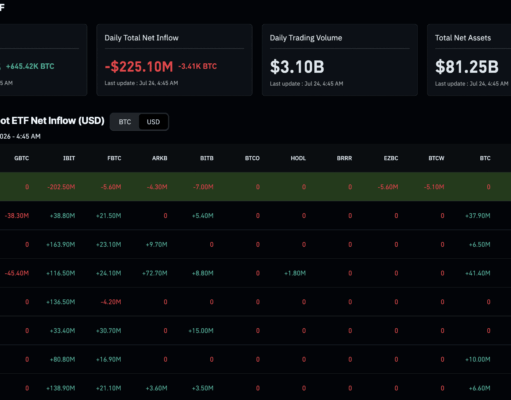Click the +30.70M FBTC cell
This screenshot has height=400, width=511.
(109, 331)
